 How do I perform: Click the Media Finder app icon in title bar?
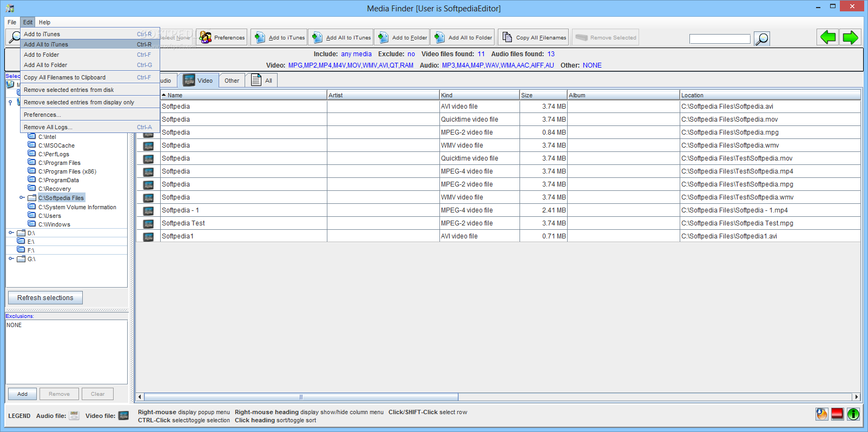click(x=10, y=8)
